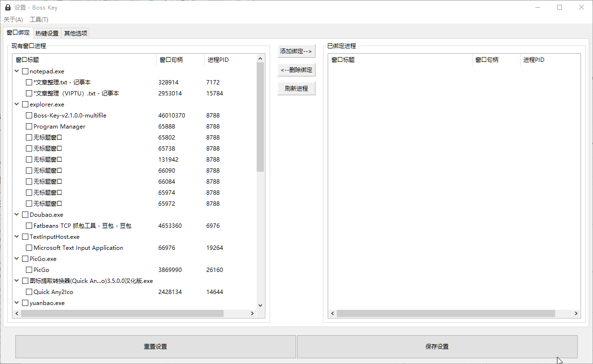Open the 工具(T) menu
The image size is (593, 364).
(x=39, y=20)
